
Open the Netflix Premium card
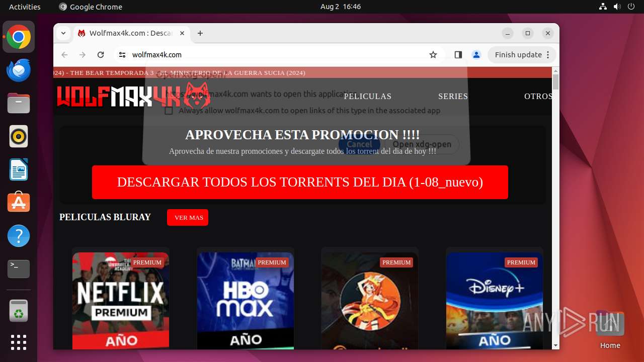[121, 301]
